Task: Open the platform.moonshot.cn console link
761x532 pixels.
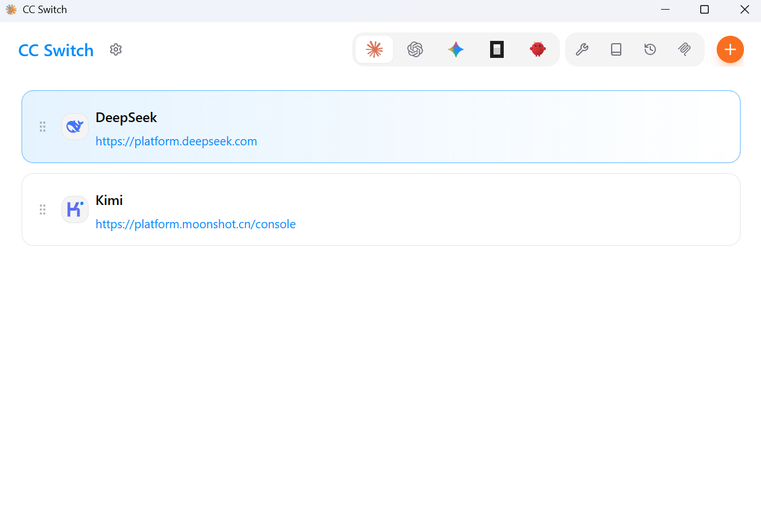Action: [x=195, y=224]
